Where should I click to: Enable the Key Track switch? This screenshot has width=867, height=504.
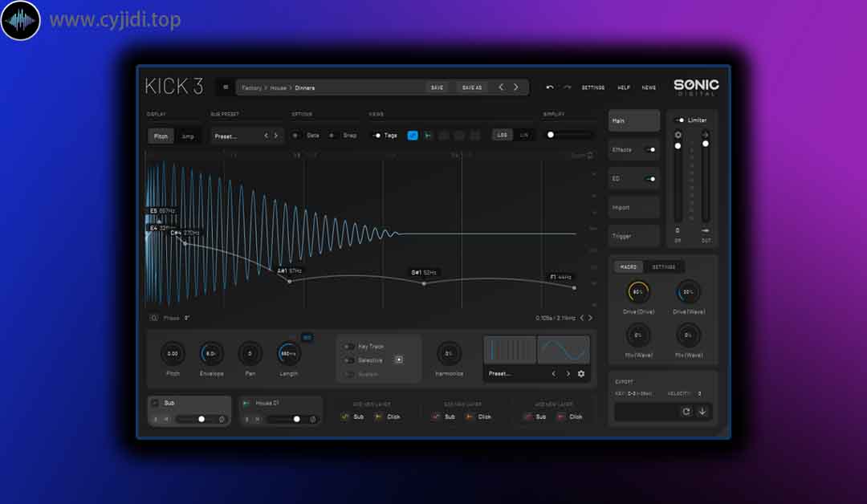349,347
